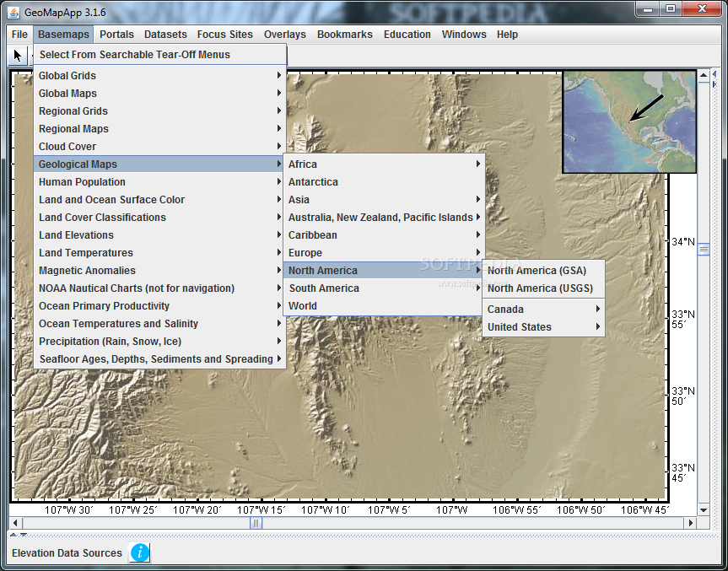Open the Portals menu
728x571 pixels.
[x=116, y=35]
